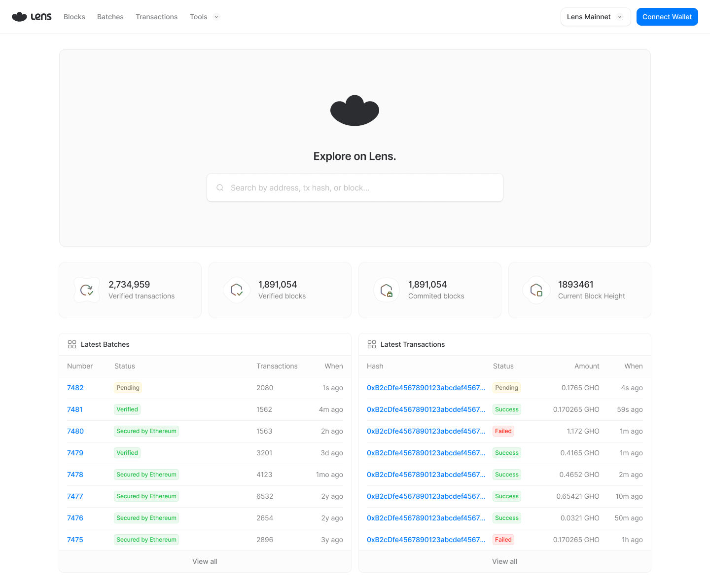Click the Latest Transactions grid icon
Image resolution: width=710 pixels, height=588 pixels.
372,344
